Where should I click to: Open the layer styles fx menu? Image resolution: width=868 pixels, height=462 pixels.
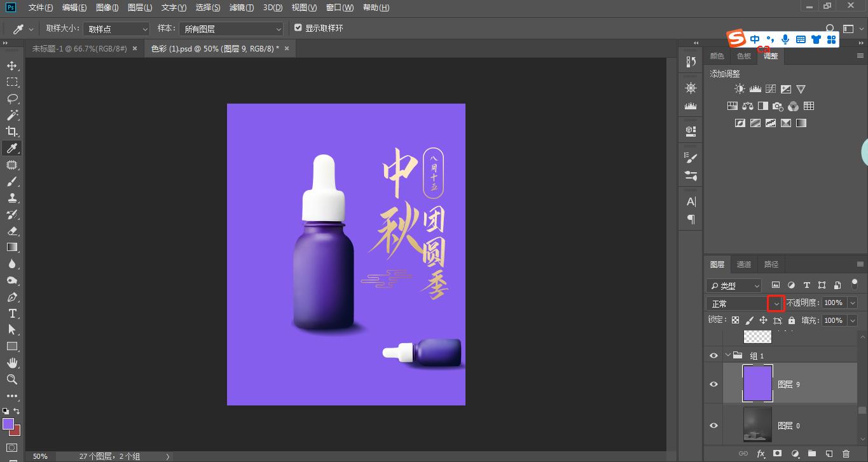[761, 454]
